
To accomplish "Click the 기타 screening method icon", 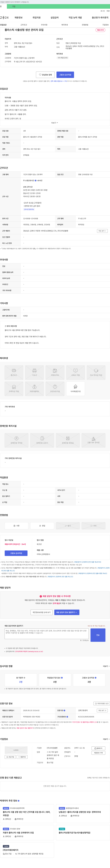I will (x=93, y=526).
